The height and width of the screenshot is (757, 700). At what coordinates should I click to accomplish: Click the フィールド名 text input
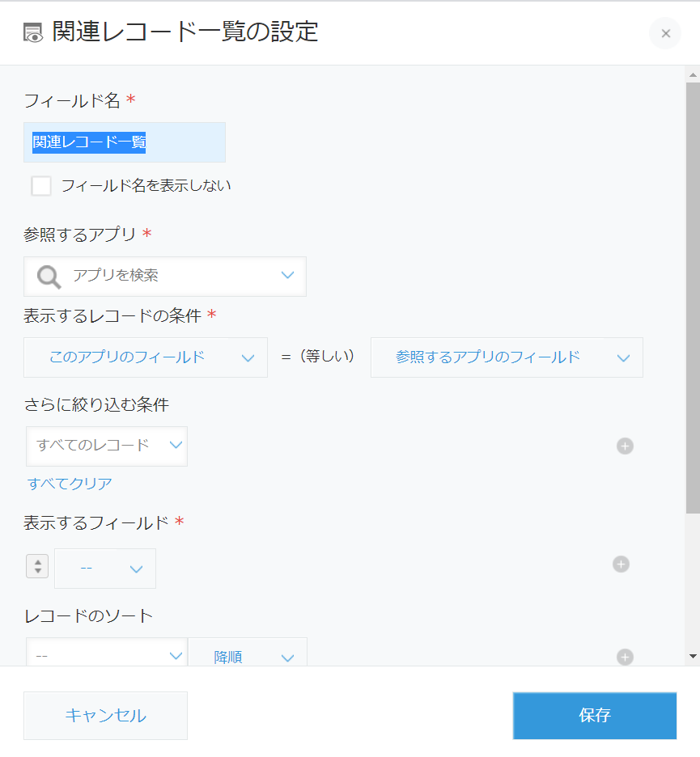124,142
